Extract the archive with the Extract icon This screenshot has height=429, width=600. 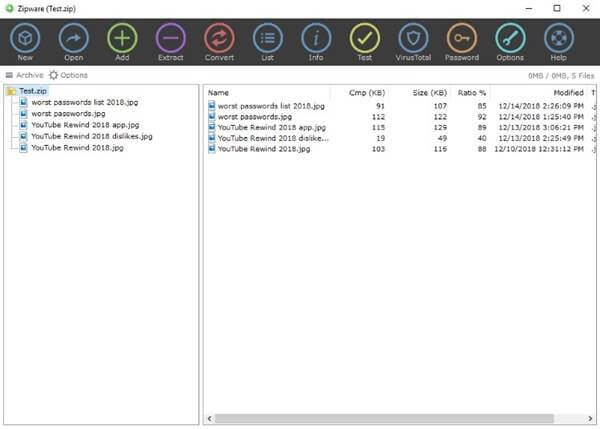[x=171, y=38]
